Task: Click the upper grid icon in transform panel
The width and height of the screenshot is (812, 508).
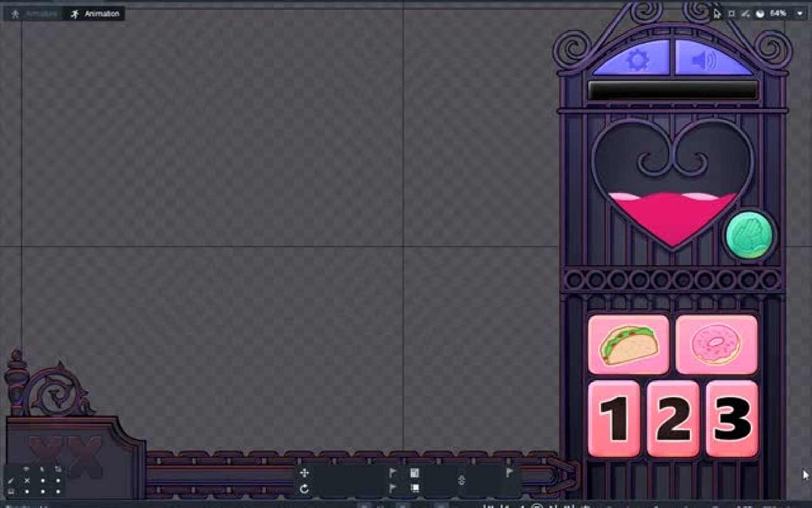Action: tap(415, 473)
